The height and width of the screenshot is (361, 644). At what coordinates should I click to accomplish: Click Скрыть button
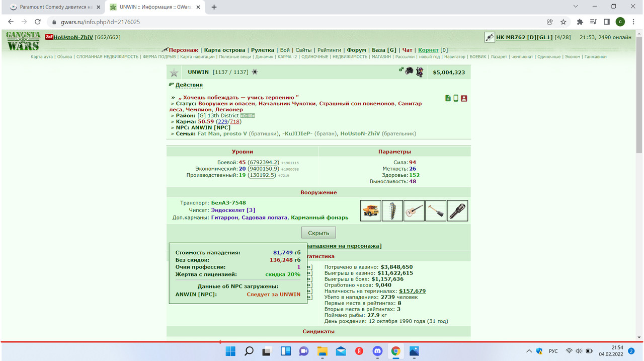point(318,233)
